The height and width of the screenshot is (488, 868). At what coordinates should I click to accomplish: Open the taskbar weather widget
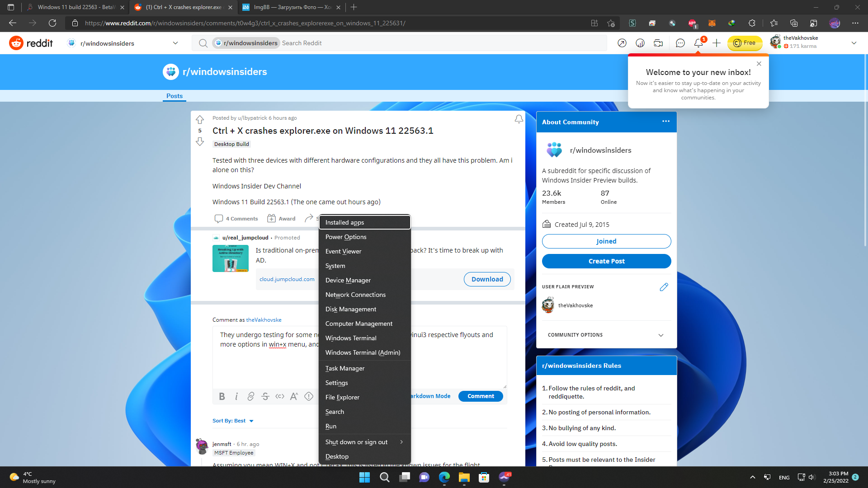click(x=33, y=478)
